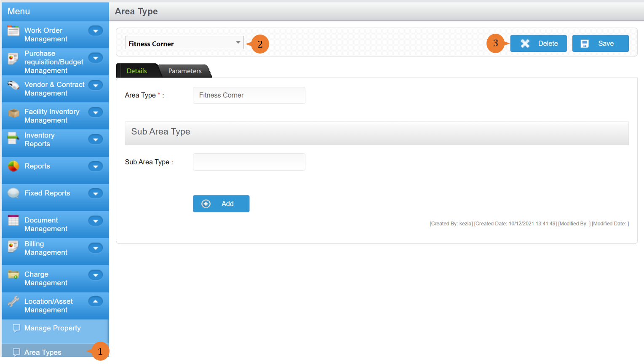This screenshot has height=364, width=644.
Task: Expand the Work Order Management menu arrow
Action: 96,31
